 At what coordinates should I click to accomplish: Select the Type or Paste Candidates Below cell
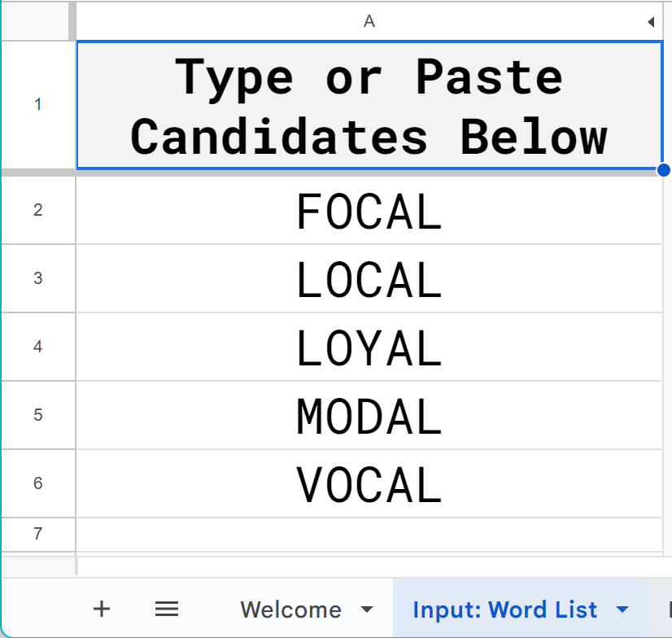click(x=369, y=106)
